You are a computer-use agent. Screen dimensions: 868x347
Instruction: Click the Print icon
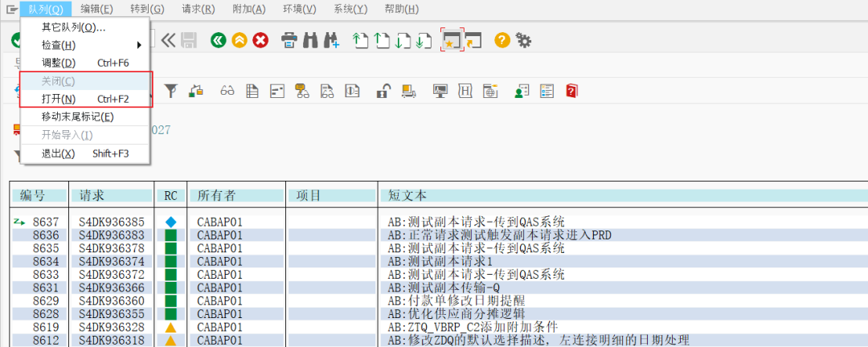click(x=289, y=40)
